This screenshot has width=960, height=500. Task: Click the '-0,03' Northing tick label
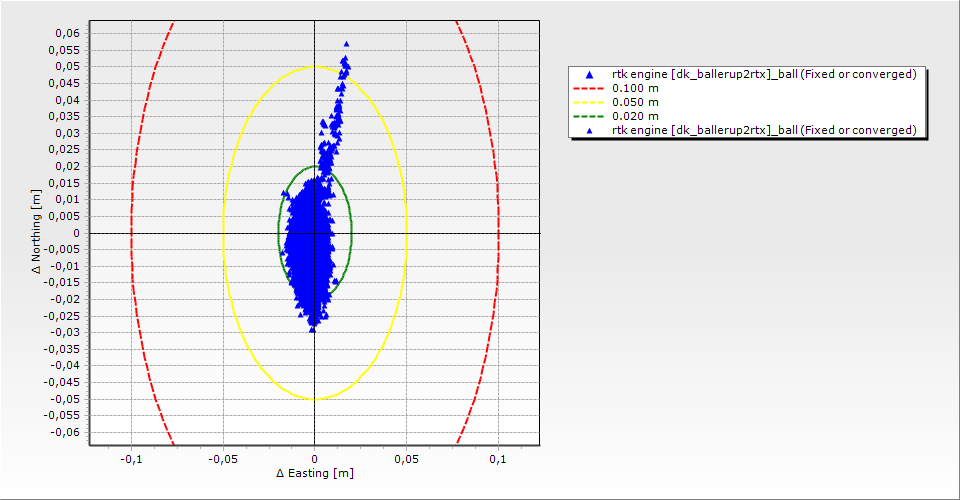(x=65, y=332)
